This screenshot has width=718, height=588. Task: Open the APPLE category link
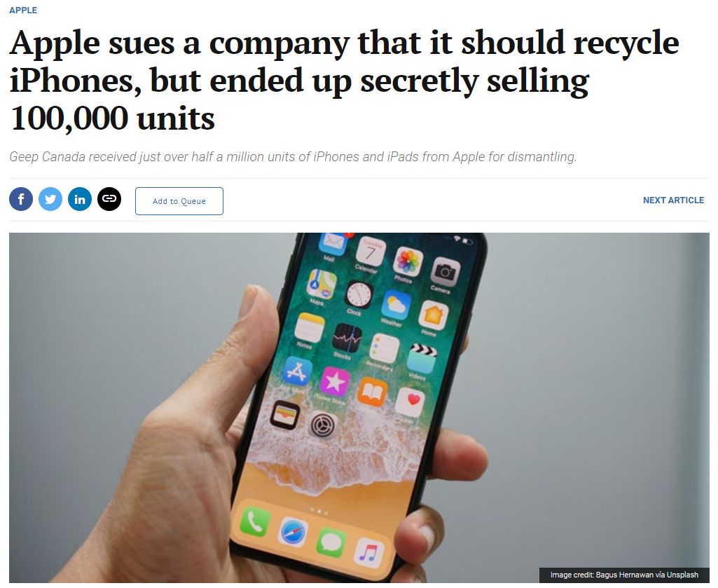(x=23, y=10)
